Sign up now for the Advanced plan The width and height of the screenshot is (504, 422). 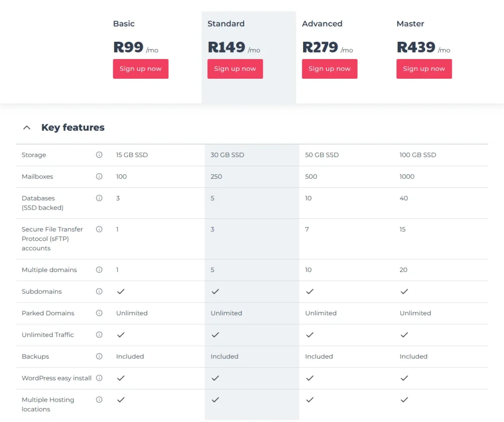[x=329, y=69]
